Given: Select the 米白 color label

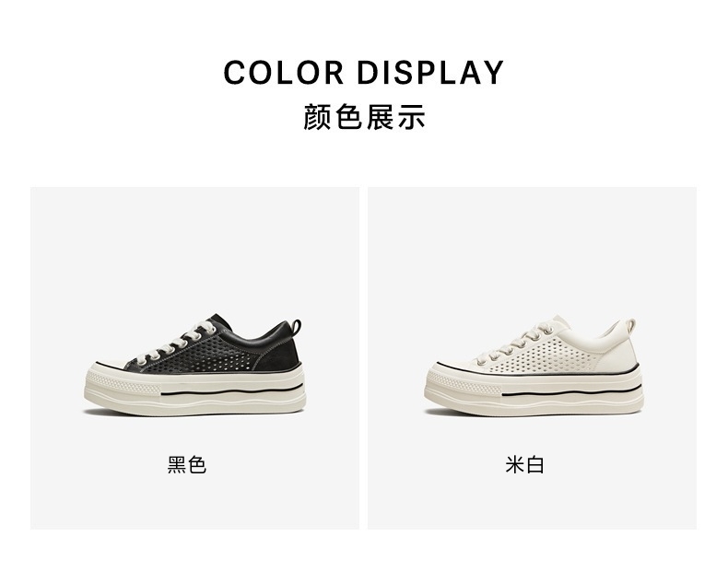Looking at the screenshot, I should coord(524,465).
